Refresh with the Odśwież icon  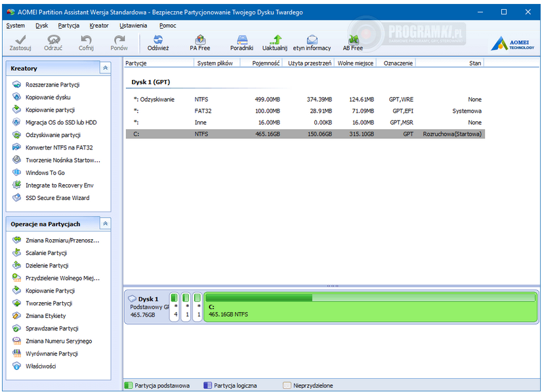tap(158, 39)
